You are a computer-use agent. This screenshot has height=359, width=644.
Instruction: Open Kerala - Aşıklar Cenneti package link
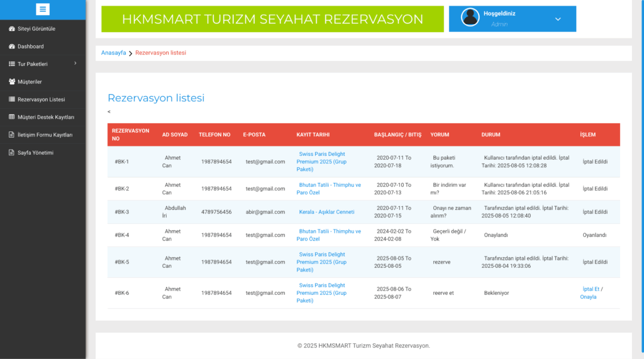(326, 212)
